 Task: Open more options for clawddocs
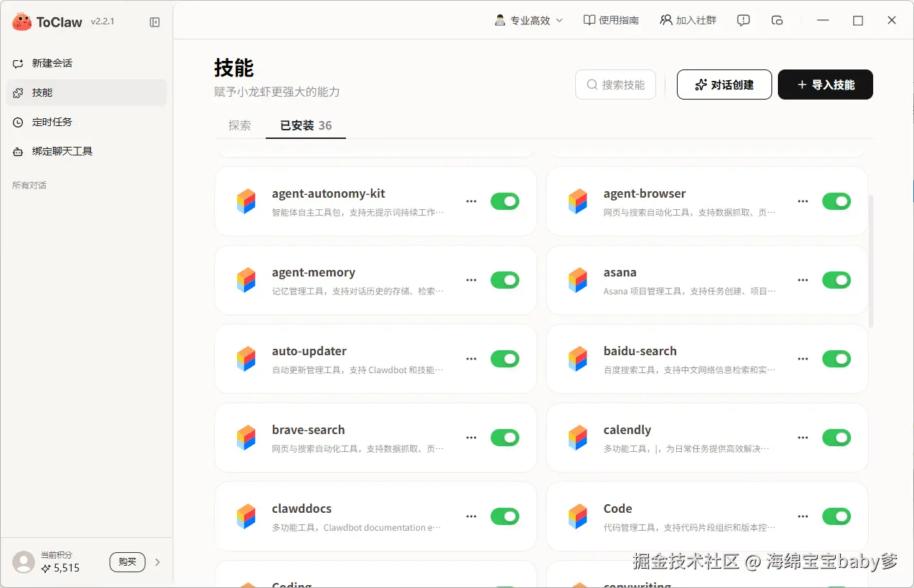pyautogui.click(x=471, y=516)
